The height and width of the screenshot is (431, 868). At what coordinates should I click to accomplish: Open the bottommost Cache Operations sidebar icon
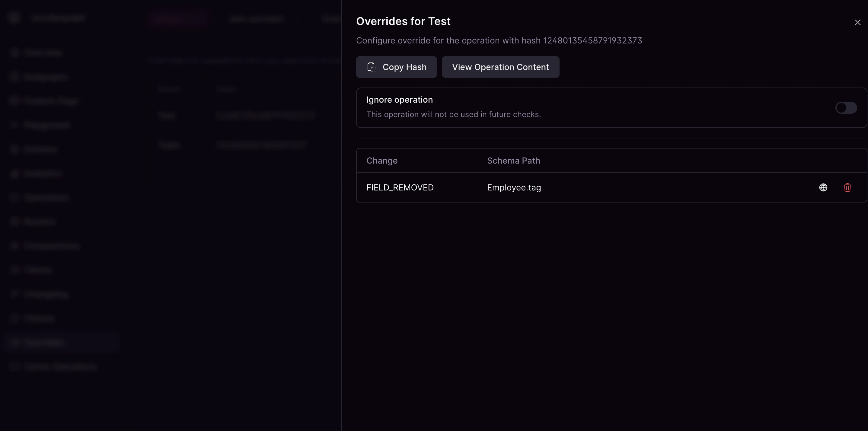point(14,366)
